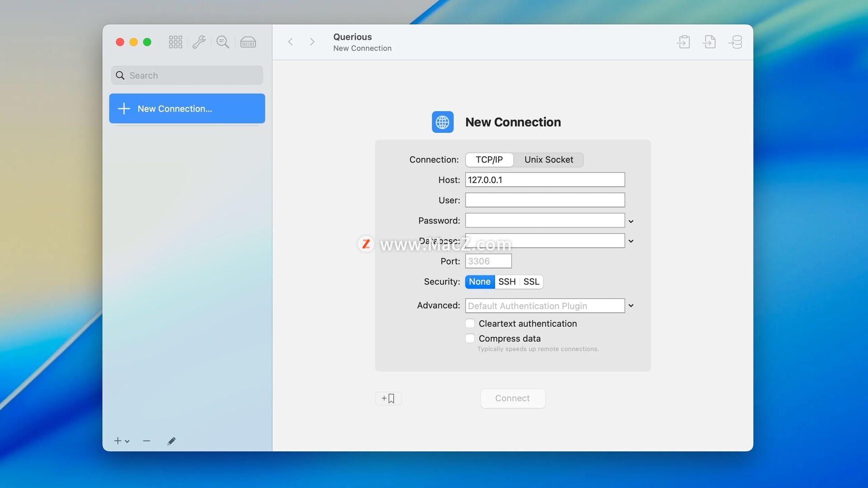Click the Default Authentication Plugin field
Image resolution: width=868 pixels, height=488 pixels.
point(545,306)
